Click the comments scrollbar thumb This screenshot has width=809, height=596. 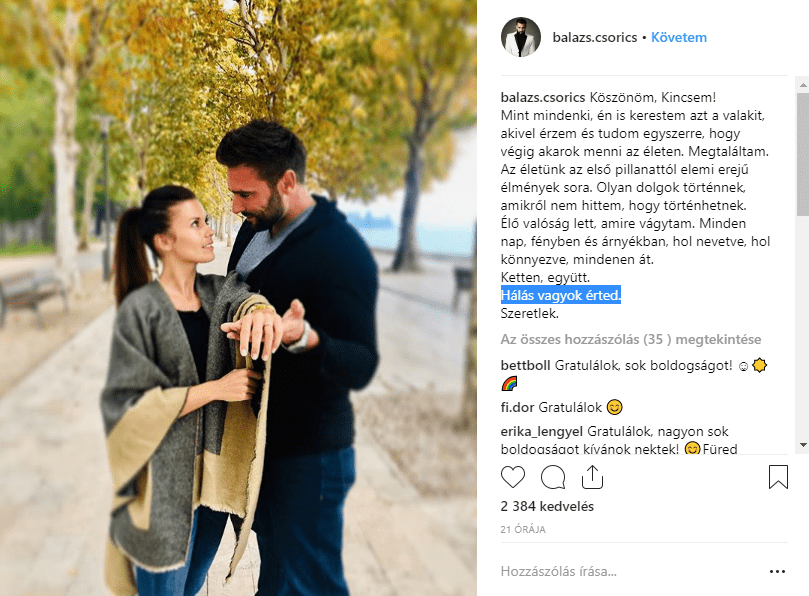pyautogui.click(x=803, y=154)
